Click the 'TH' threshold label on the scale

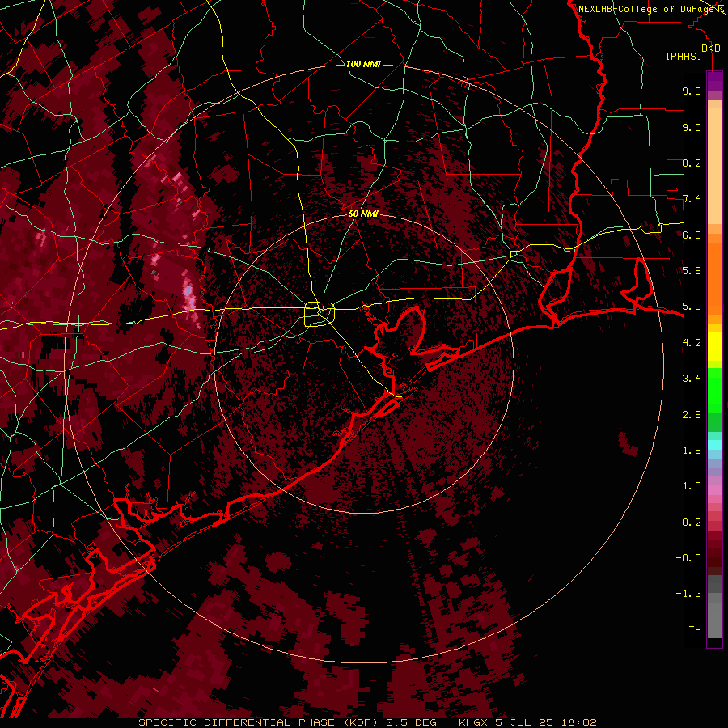pyautogui.click(x=695, y=630)
